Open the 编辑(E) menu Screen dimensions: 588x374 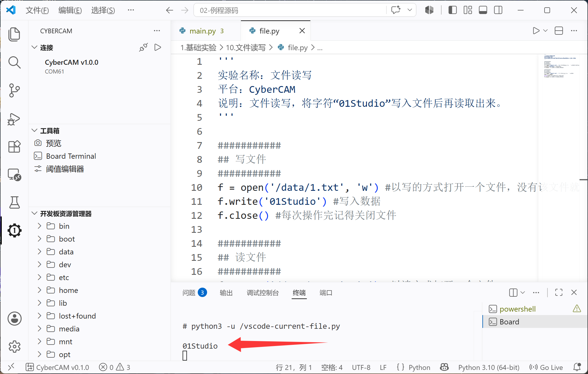(x=70, y=10)
